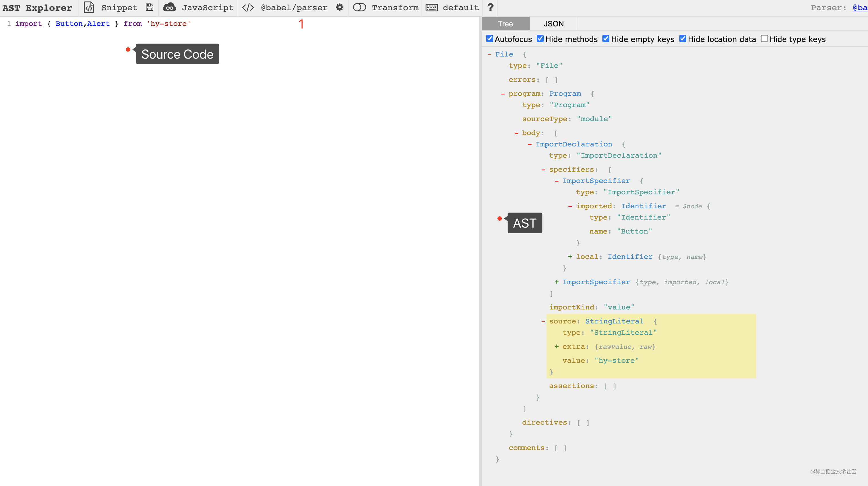Uncheck Hide empty keys checkbox
Screen dimensions: 868x486
pos(606,39)
